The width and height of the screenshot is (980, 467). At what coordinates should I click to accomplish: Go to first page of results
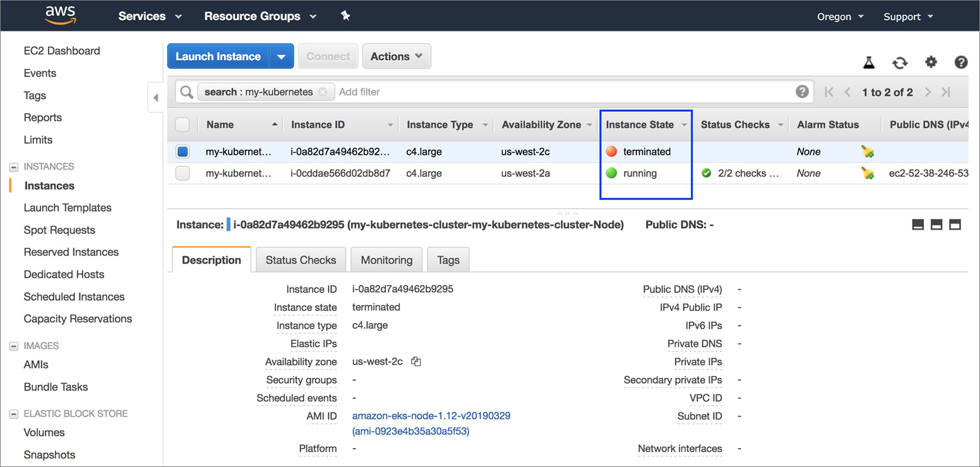(829, 92)
